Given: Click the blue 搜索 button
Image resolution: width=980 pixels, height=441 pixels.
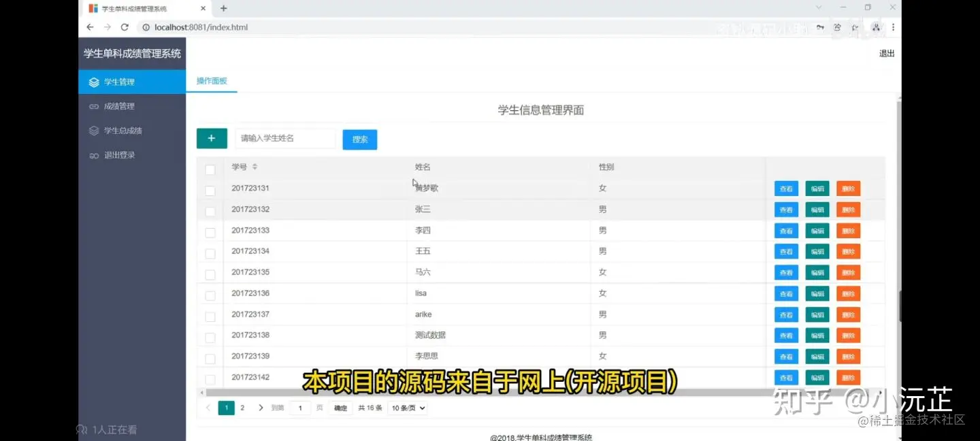Looking at the screenshot, I should coord(360,140).
